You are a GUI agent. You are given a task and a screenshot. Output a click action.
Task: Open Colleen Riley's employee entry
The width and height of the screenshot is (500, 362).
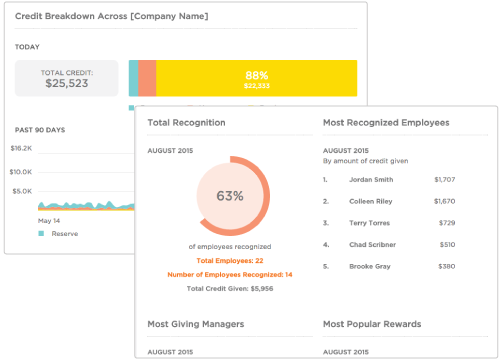click(x=371, y=201)
